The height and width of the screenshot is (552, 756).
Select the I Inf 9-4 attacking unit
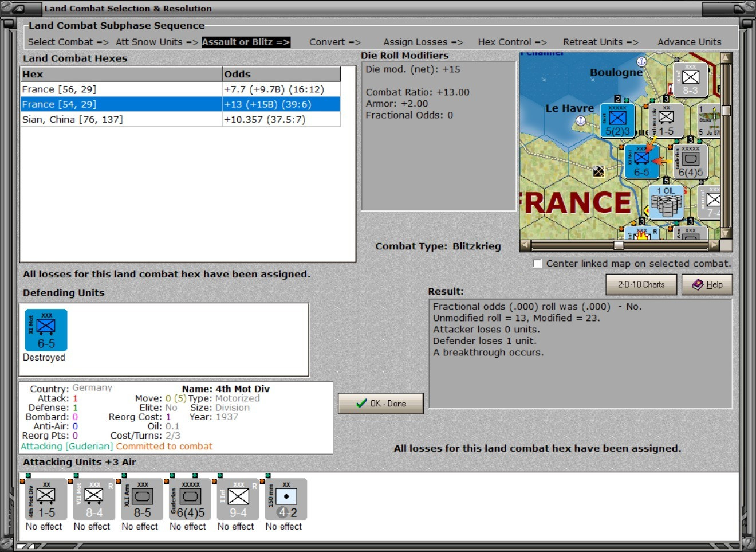[x=238, y=499]
